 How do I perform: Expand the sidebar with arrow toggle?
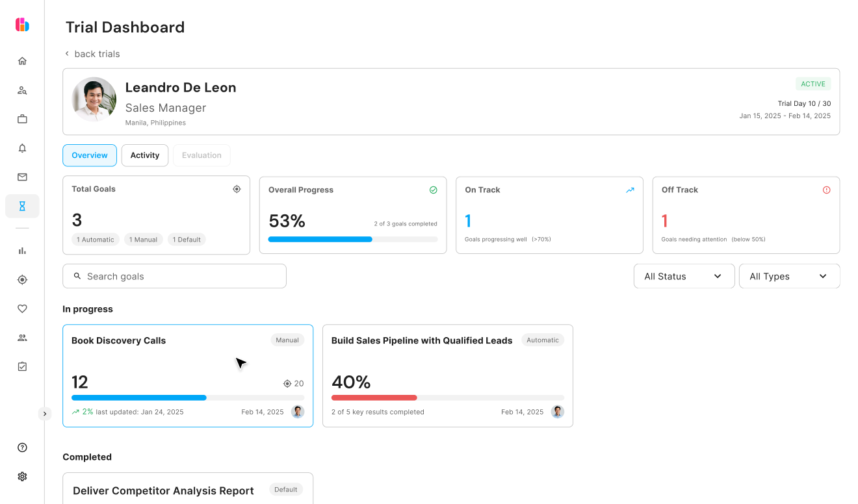pos(44,414)
